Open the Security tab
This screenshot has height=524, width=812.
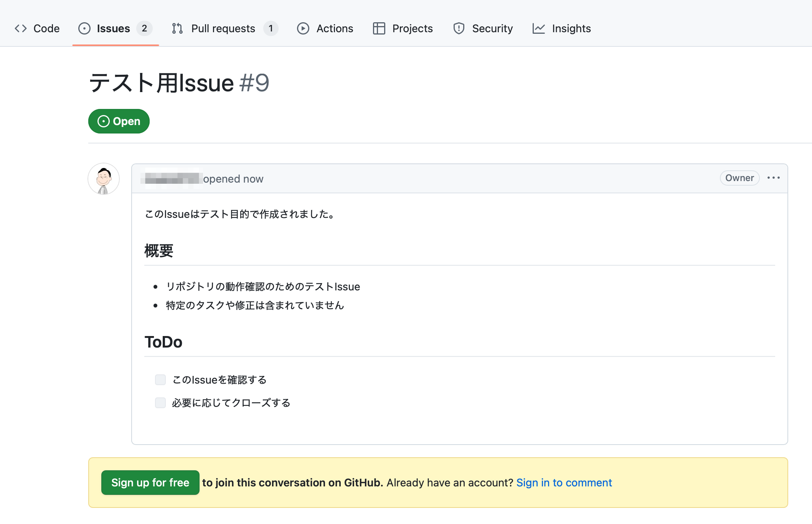[483, 28]
